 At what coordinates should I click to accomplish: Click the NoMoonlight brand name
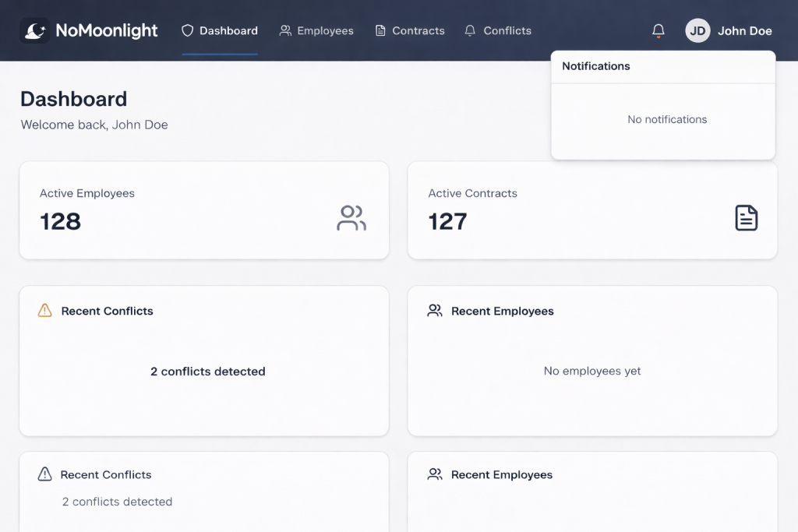[x=107, y=31]
